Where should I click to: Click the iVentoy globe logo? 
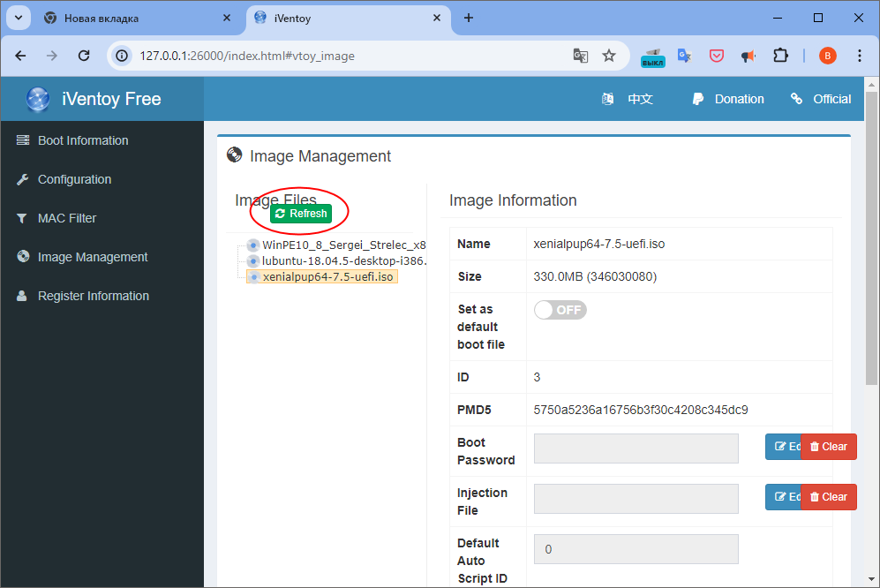tap(38, 100)
